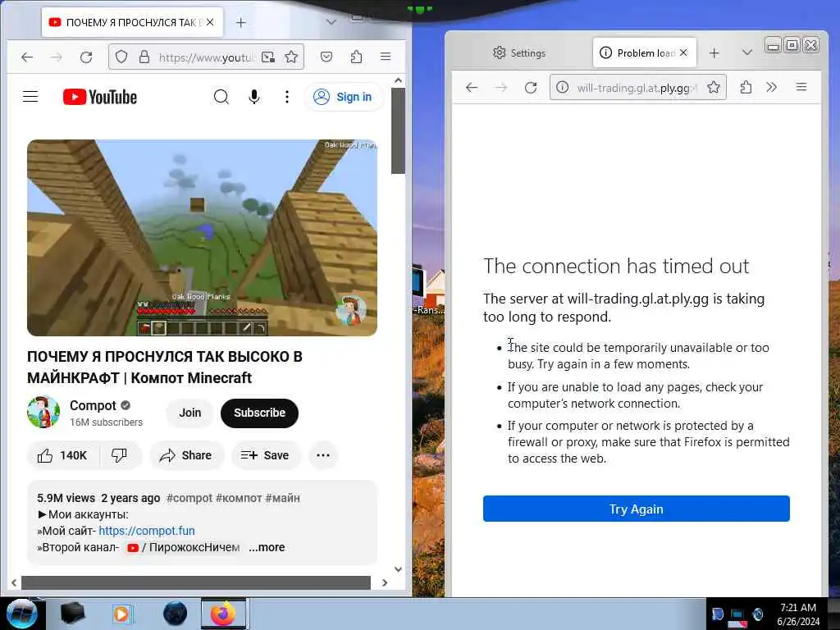Image resolution: width=840 pixels, height=630 pixels.
Task: Switch to Settings tab in right Firefox
Action: (x=519, y=53)
